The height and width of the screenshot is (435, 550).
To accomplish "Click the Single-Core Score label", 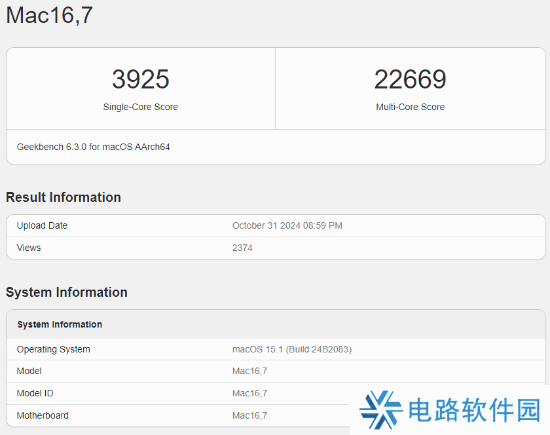I will (141, 107).
